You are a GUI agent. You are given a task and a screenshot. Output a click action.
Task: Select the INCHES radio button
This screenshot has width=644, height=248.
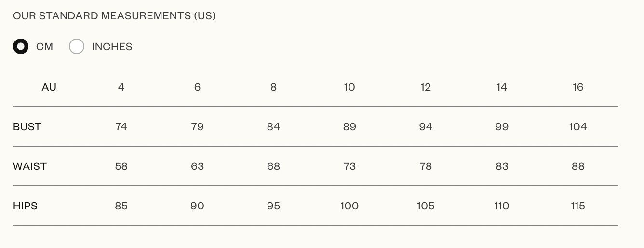click(77, 47)
